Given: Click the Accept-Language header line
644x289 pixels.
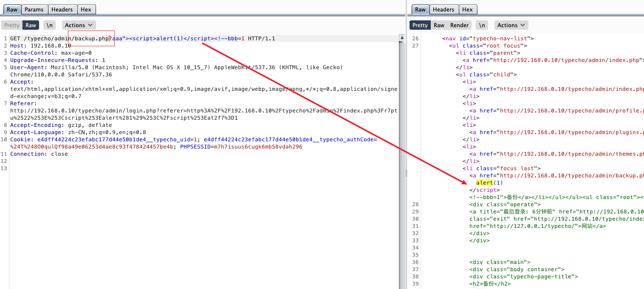Looking at the screenshot, I should pos(78,132).
